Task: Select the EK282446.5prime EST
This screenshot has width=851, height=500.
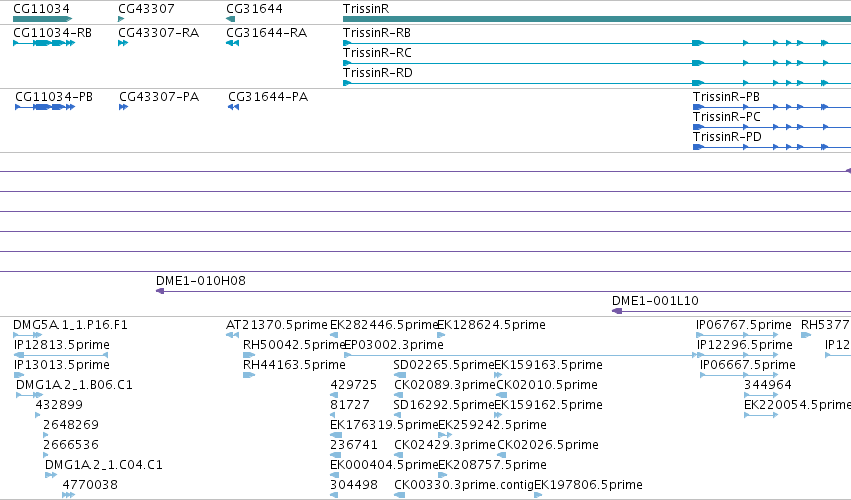Action: pyautogui.click(x=384, y=325)
